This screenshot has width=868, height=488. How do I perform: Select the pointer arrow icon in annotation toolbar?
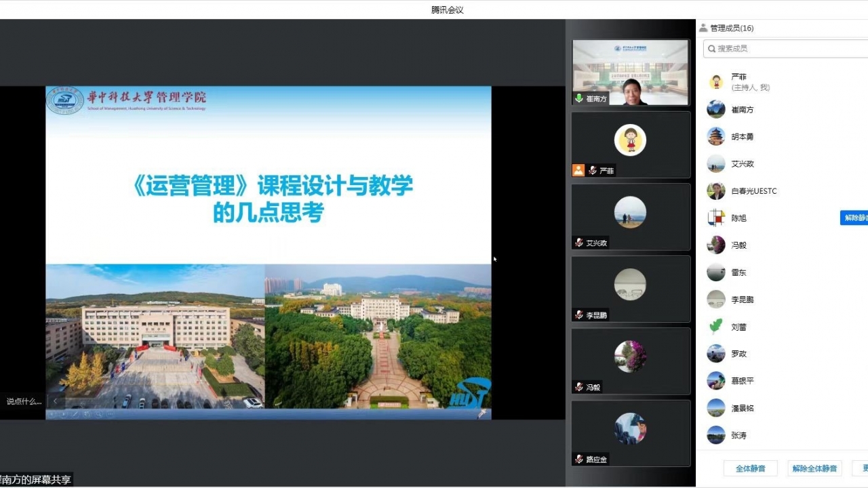pos(52,413)
